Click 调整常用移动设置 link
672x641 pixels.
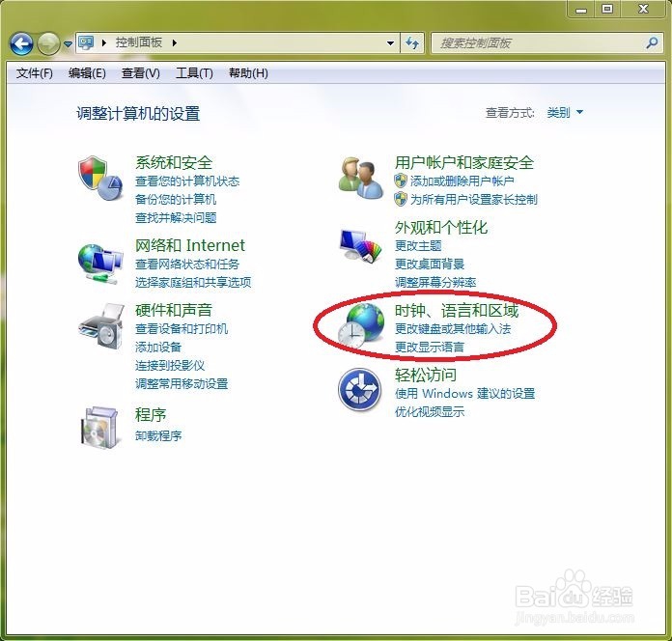[x=182, y=383]
